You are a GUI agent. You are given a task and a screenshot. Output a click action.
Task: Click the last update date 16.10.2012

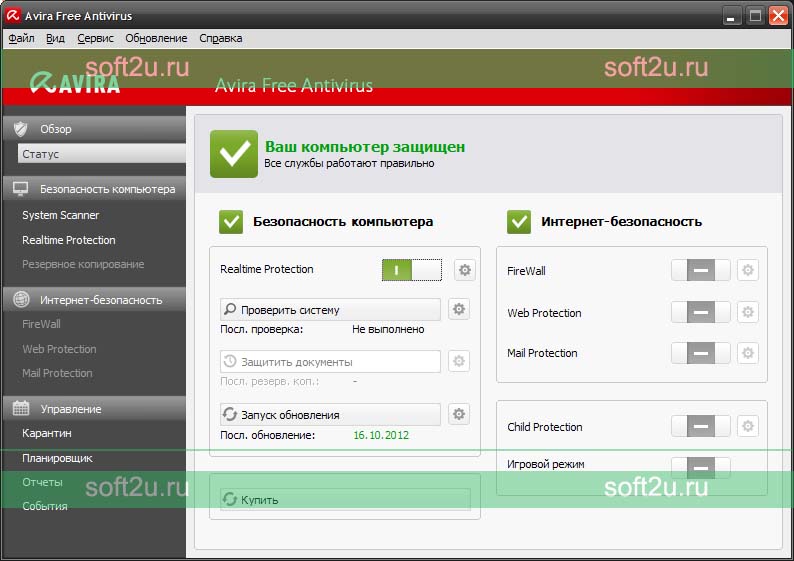[381, 435]
